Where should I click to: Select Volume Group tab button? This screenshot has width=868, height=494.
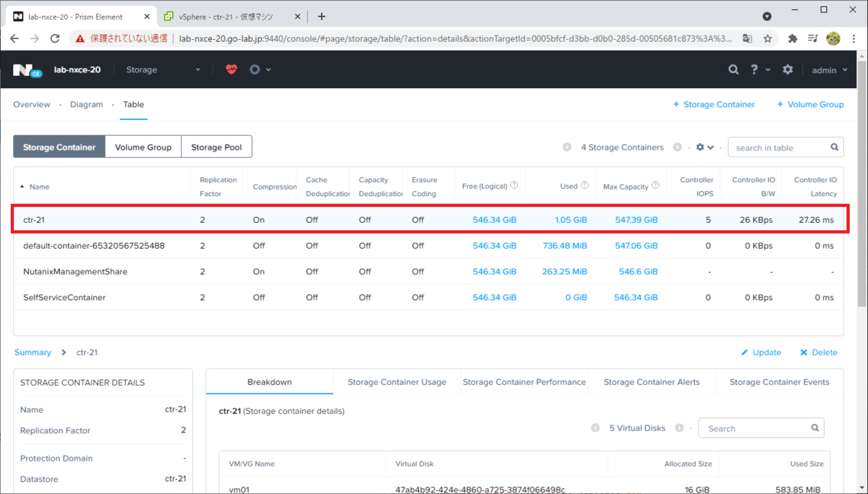143,147
